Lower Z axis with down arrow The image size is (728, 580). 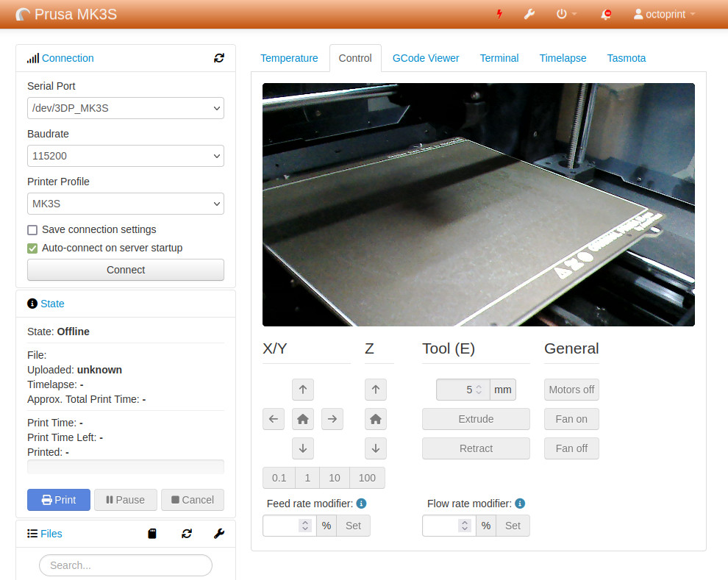pyautogui.click(x=376, y=448)
